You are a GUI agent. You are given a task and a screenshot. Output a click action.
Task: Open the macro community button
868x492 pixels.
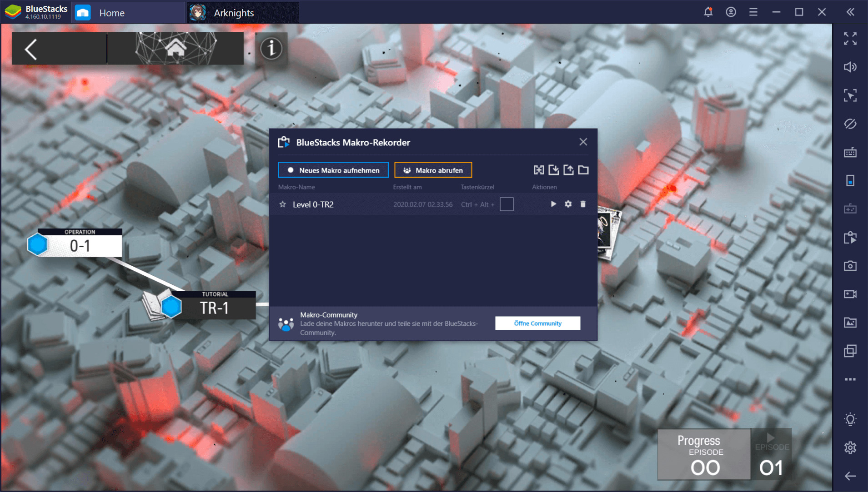click(537, 323)
